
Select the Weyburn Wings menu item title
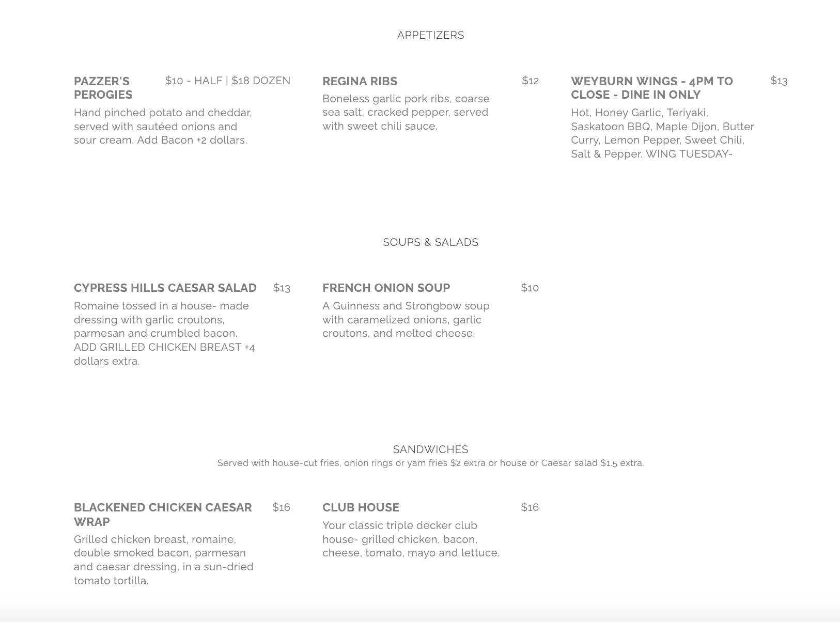pyautogui.click(x=651, y=88)
